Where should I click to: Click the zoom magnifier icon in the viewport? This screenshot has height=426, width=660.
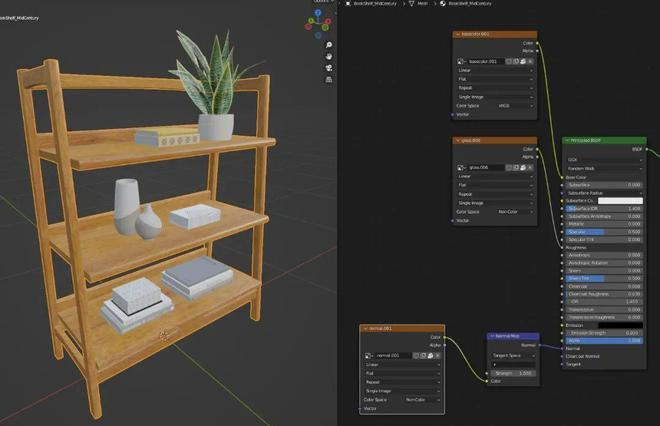pyautogui.click(x=329, y=45)
